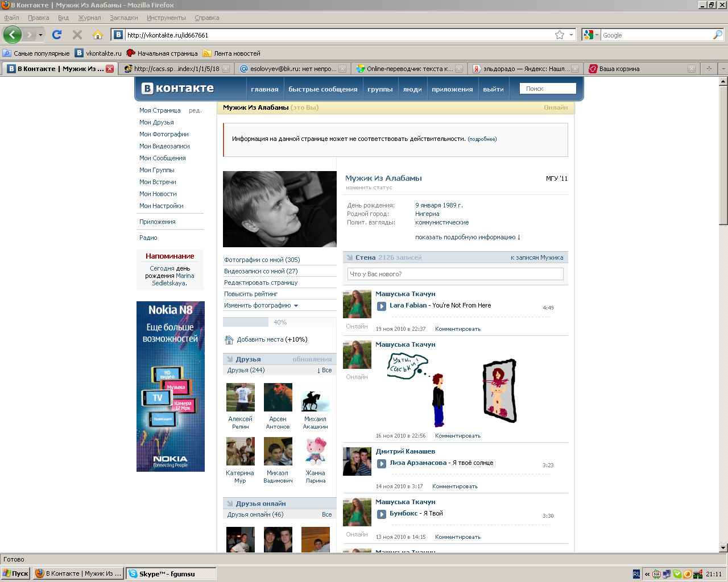Click the Пуск start button
This screenshot has height=582, width=728.
click(x=15, y=573)
